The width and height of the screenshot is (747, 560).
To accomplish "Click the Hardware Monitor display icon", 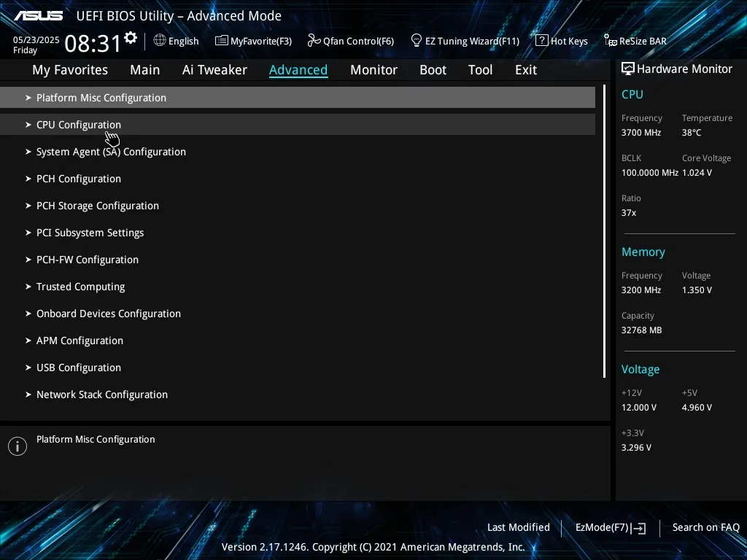I will [628, 69].
